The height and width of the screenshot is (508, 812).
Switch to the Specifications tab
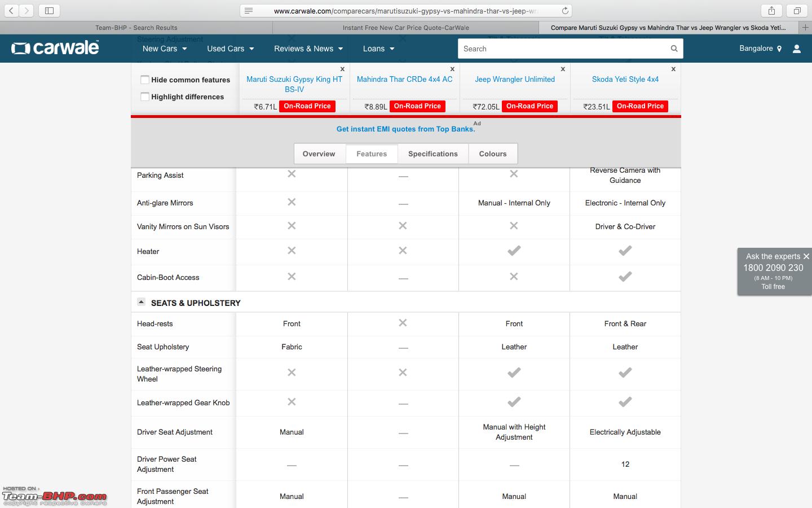pyautogui.click(x=433, y=154)
